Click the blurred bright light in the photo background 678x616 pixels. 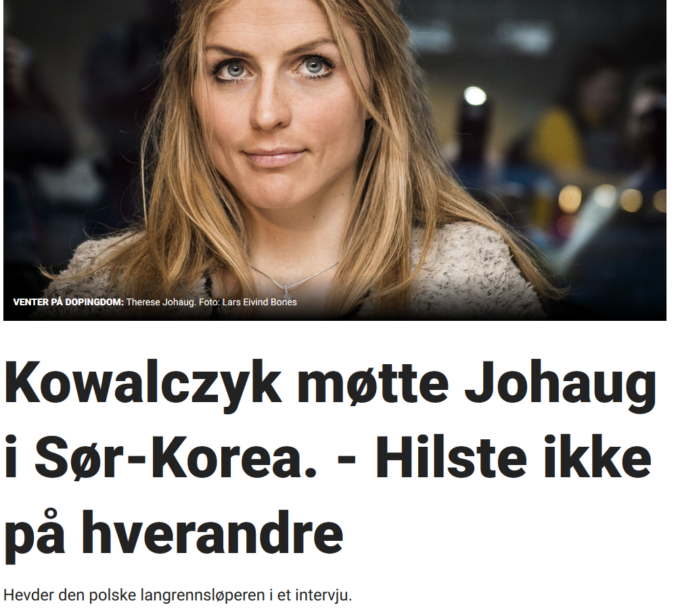click(x=475, y=96)
